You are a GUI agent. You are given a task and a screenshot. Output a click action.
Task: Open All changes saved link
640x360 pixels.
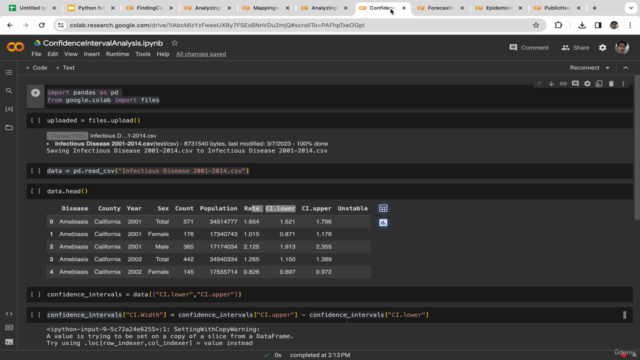click(201, 54)
